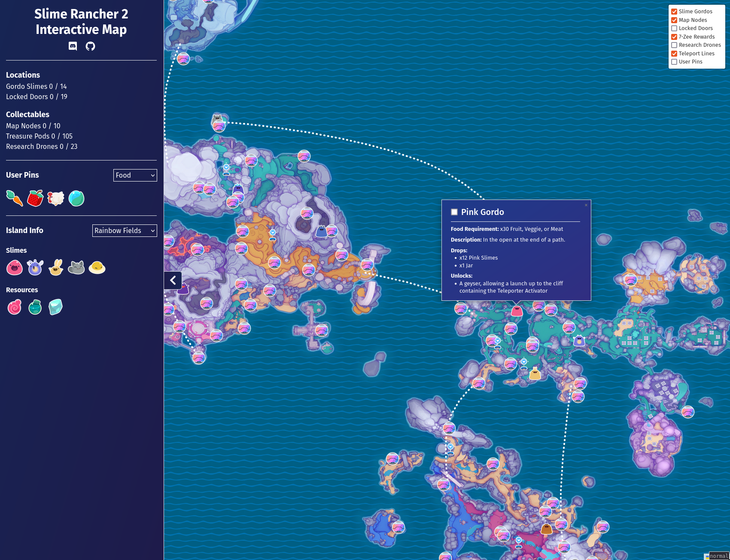Uncheck the Teleport Lines layer

[674, 54]
